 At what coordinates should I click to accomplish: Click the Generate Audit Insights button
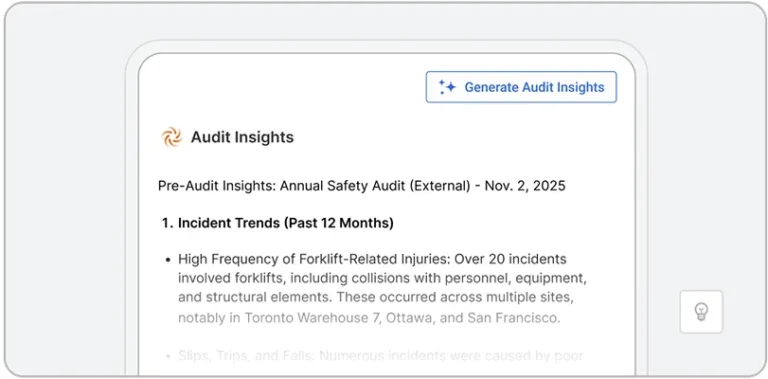click(x=521, y=87)
